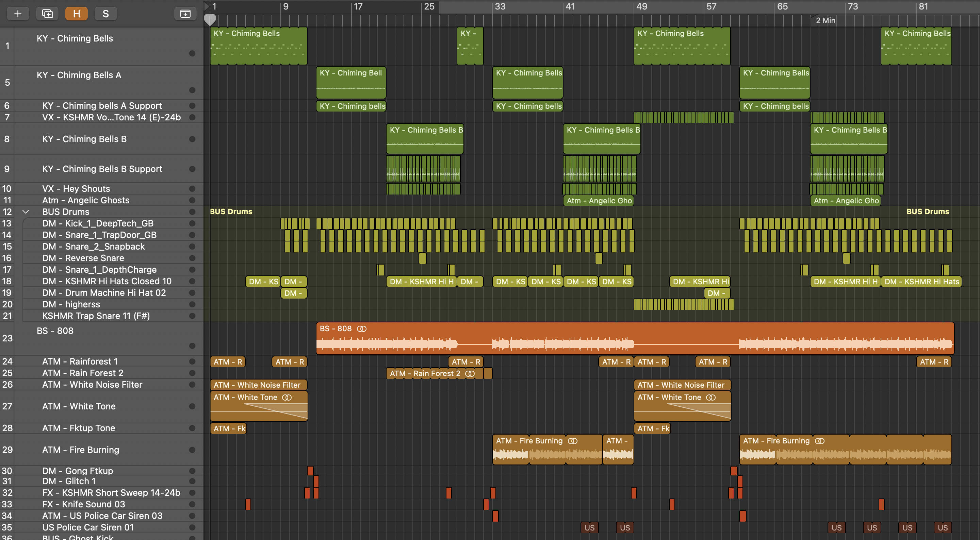Toggle the dot indicator on BUS Drums track
This screenshot has height=540, width=980.
(192, 212)
